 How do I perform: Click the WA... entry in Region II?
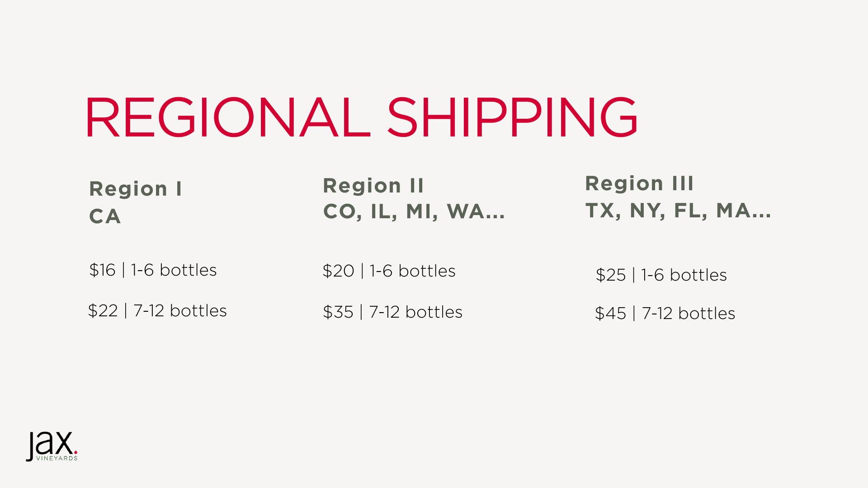click(476, 211)
